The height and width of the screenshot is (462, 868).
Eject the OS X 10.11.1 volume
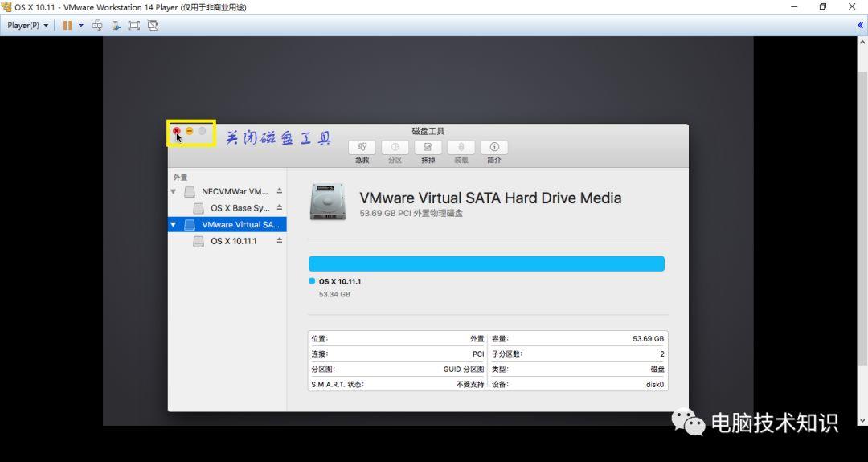[280, 241]
